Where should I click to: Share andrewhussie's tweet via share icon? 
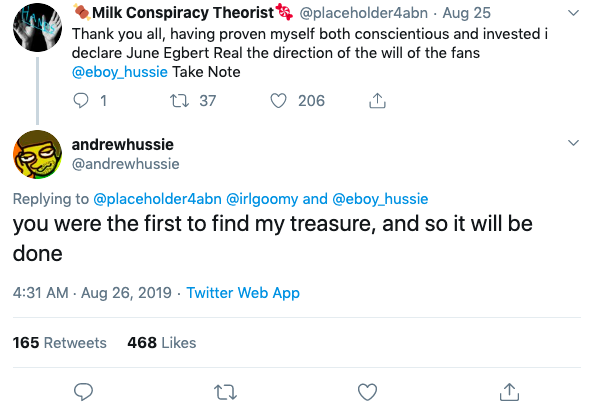[x=509, y=392]
